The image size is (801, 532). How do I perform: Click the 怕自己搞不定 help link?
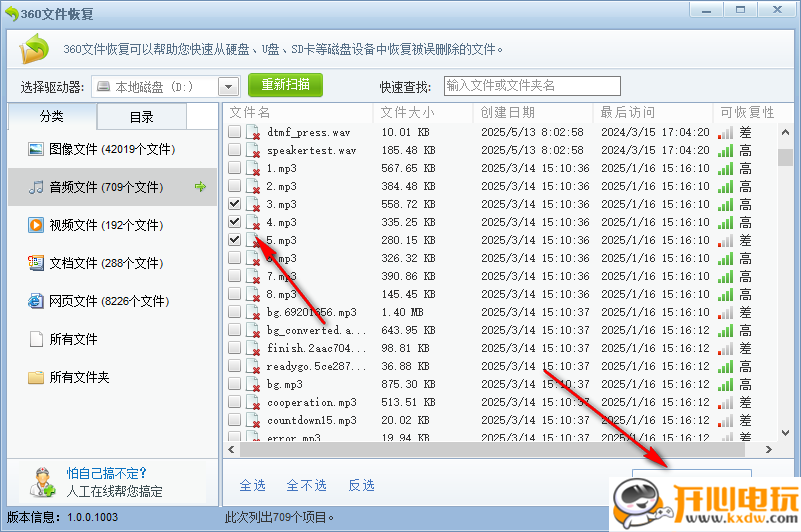pos(106,473)
